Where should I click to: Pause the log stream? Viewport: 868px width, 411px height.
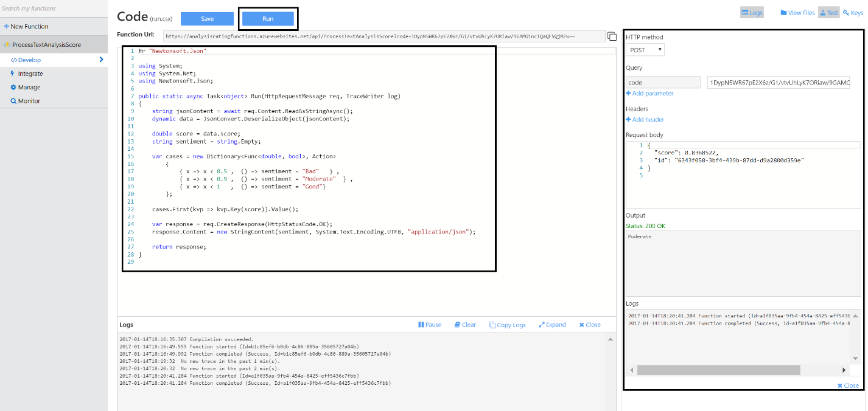[429, 325]
